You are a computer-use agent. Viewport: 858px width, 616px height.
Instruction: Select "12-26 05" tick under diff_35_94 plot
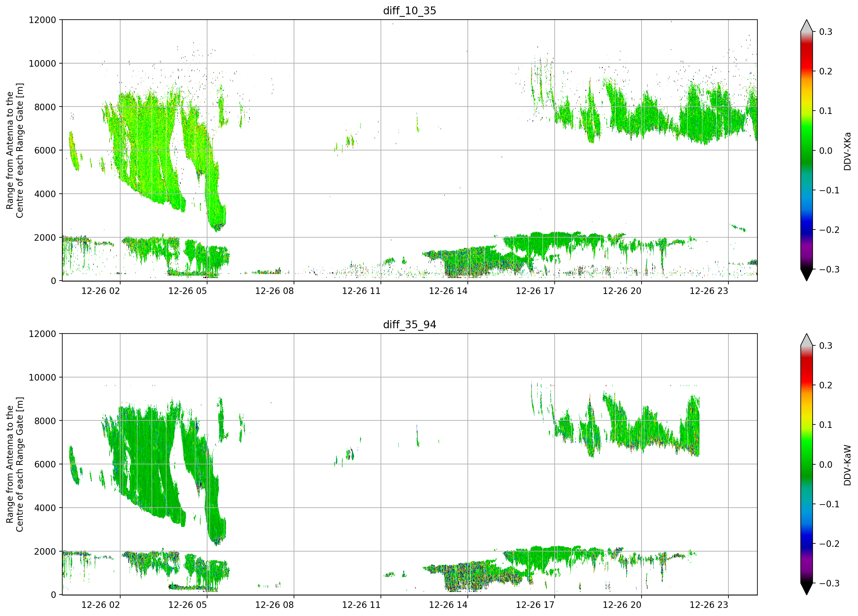pyautogui.click(x=188, y=605)
